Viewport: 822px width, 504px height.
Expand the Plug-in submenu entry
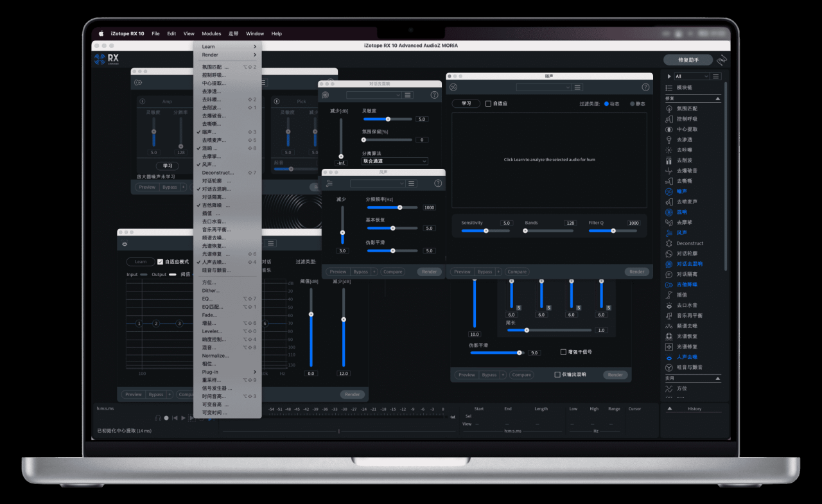[227, 372]
